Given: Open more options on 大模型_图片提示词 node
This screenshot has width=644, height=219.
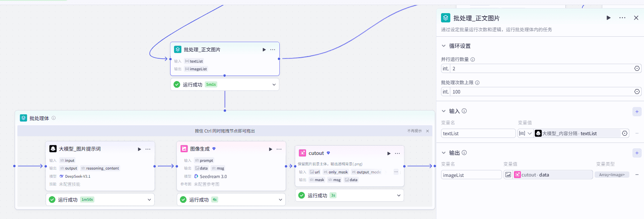Looking at the screenshot, I should (x=148, y=149).
